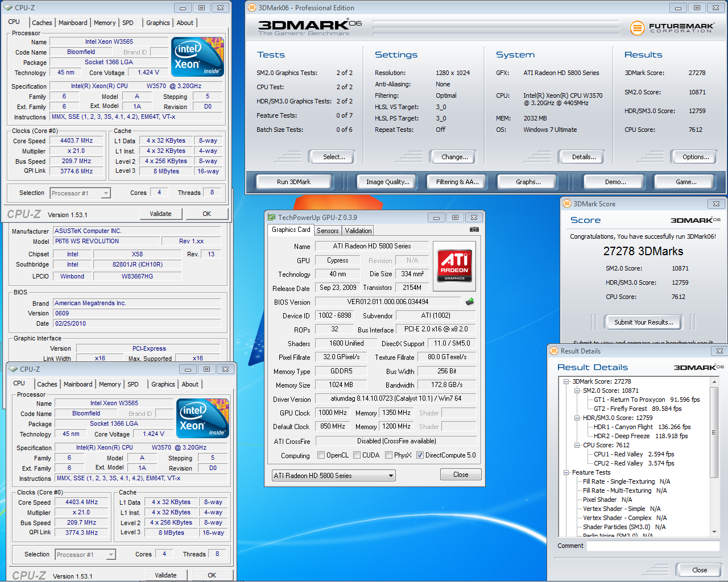Open the Validation tab in GPU-Z
Screen dimensions: 728x582
point(358,230)
